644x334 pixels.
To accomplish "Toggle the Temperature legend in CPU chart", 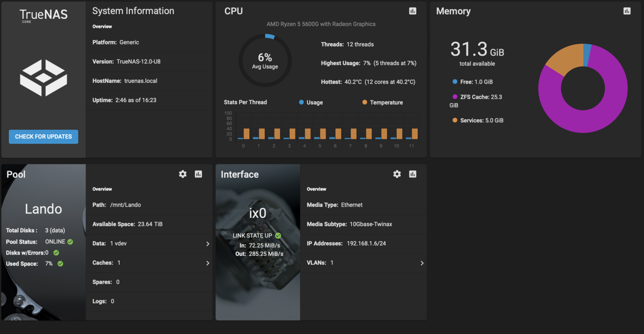I will click(x=382, y=103).
